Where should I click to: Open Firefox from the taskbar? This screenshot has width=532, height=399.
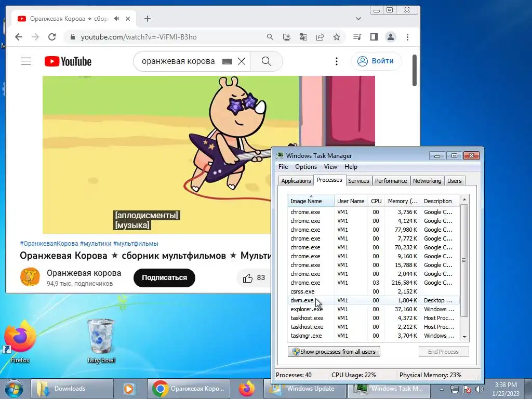[247, 389]
